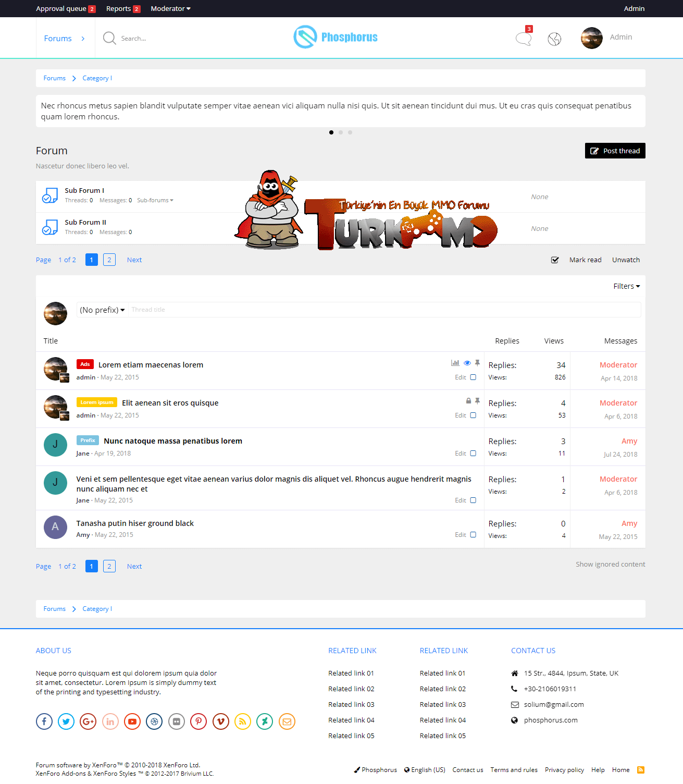This screenshot has height=784, width=683.
Task: Click Next in the bottom pagination
Action: coord(134,566)
